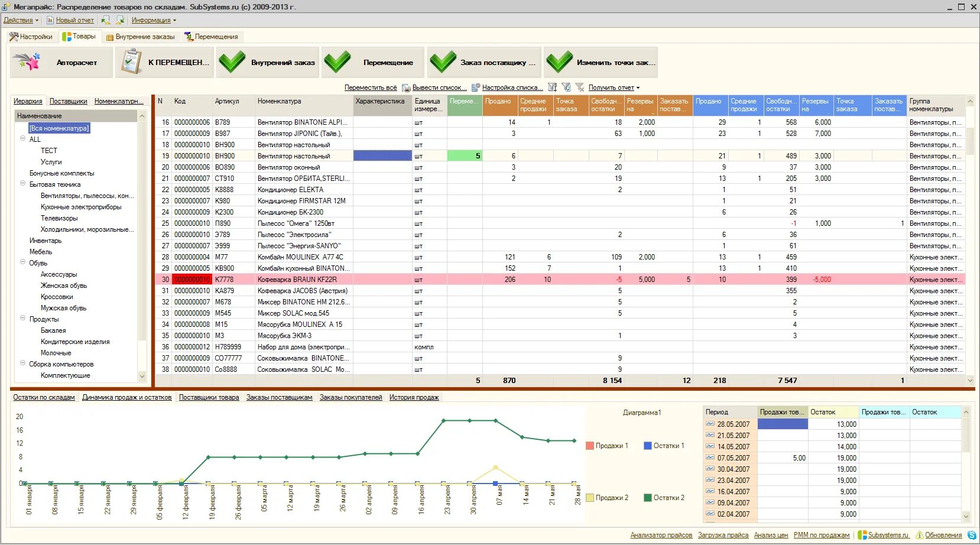Image resolution: width=980 pixels, height=545 pixels.
Task: Click chart icon in 28.05.2007 period row
Action: [710, 424]
